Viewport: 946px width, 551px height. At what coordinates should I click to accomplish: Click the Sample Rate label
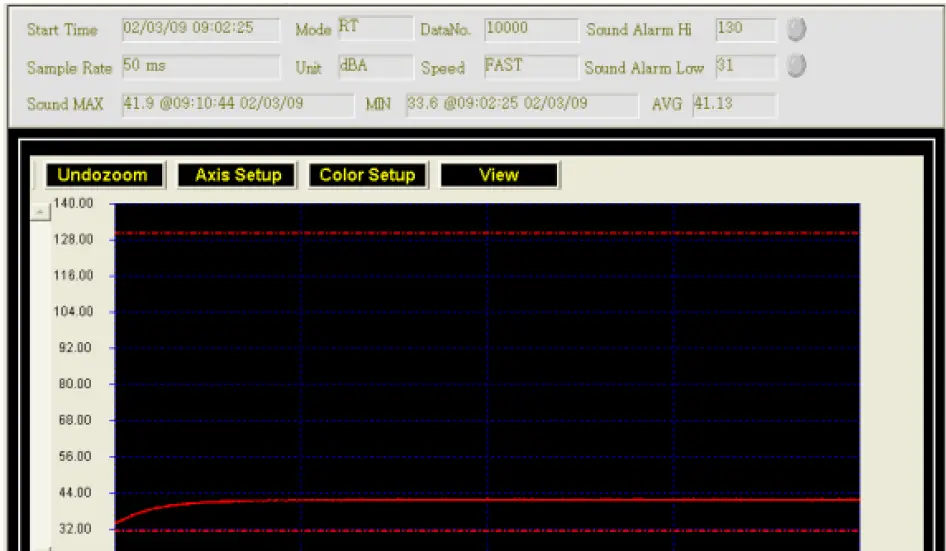pos(69,68)
